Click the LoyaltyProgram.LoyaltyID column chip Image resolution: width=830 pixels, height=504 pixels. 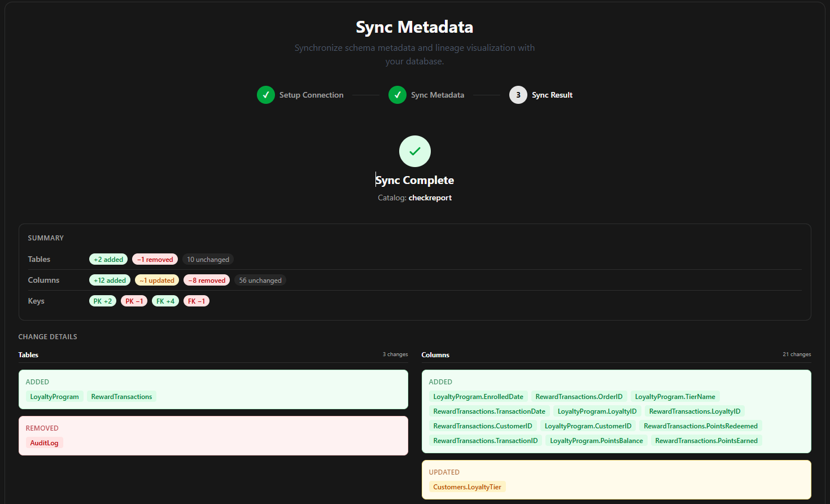(597, 411)
